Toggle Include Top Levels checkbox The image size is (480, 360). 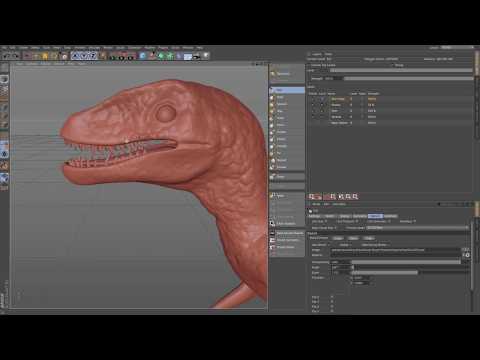(x=309, y=65)
